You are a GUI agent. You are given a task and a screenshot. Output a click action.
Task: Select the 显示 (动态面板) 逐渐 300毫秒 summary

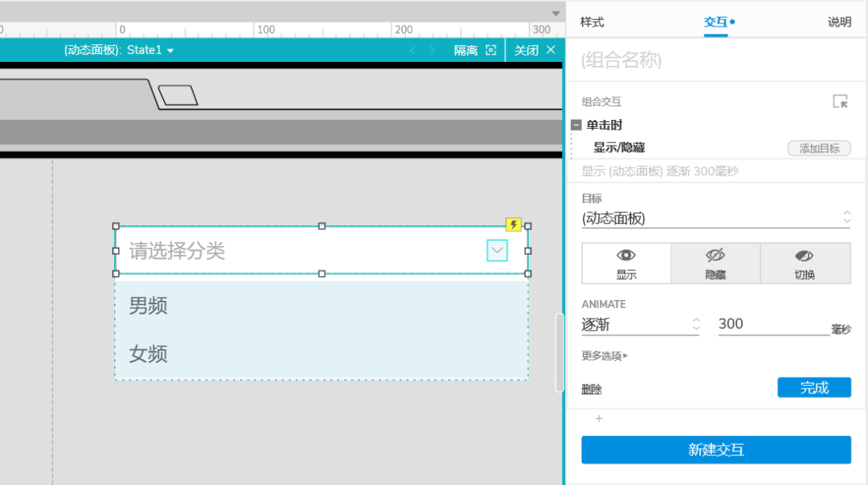[x=660, y=171]
